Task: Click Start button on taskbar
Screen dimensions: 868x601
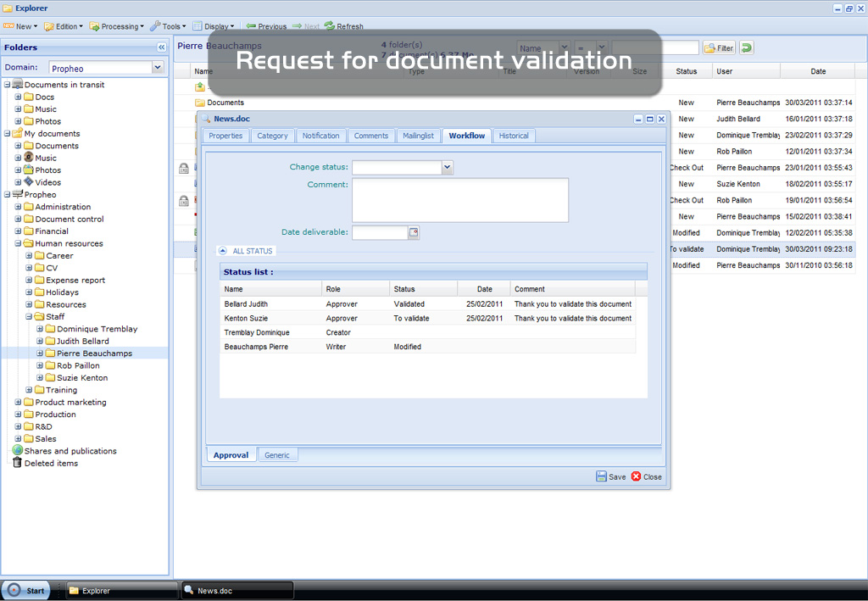Action: click(25, 591)
